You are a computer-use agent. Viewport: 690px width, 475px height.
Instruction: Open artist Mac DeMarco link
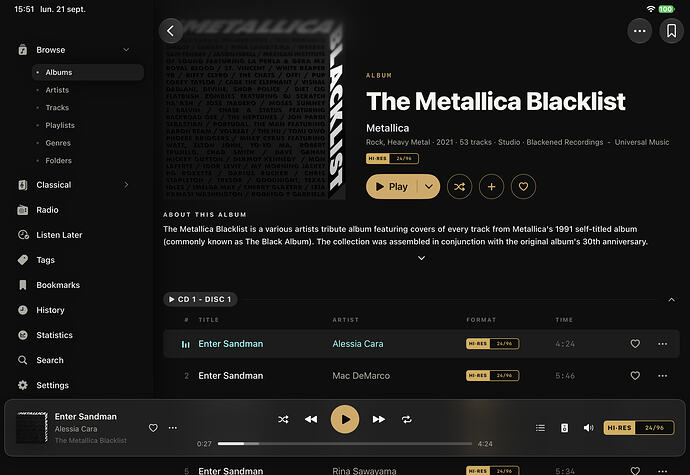(361, 376)
